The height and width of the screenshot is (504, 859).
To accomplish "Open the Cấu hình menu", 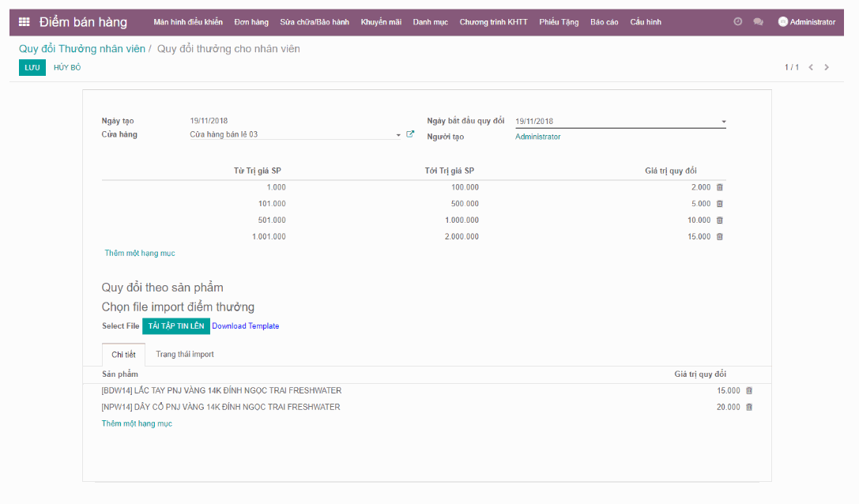I will [646, 21].
